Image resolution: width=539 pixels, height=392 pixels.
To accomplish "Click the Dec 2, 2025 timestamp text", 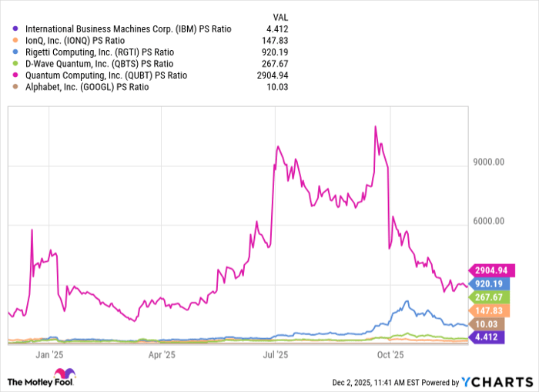I will point(376,382).
